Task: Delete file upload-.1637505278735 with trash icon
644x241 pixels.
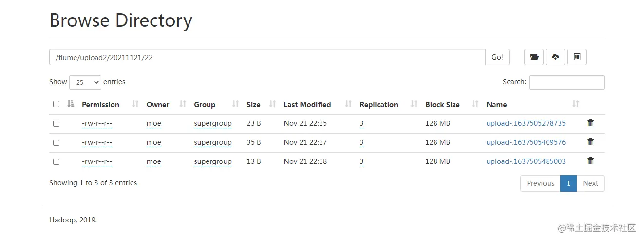Action: pyautogui.click(x=590, y=123)
